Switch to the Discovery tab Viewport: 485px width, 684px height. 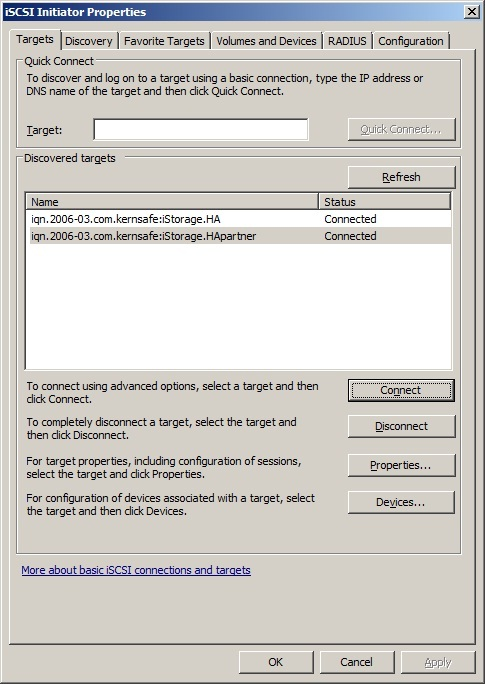pos(89,41)
